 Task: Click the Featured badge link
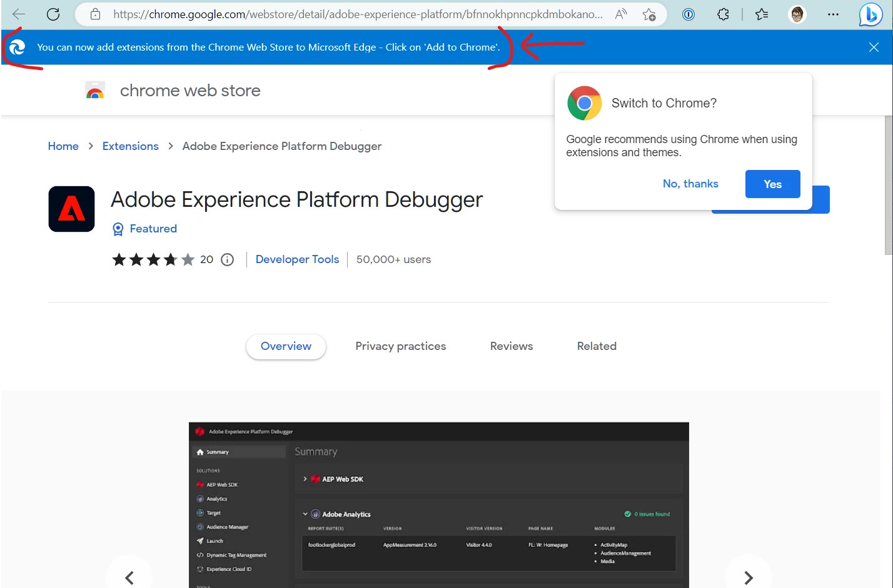(x=144, y=229)
